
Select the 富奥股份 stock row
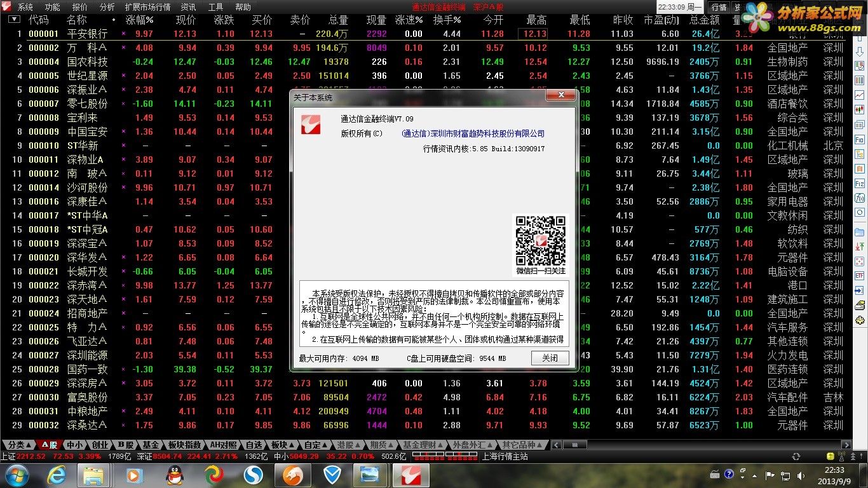tap(426, 397)
